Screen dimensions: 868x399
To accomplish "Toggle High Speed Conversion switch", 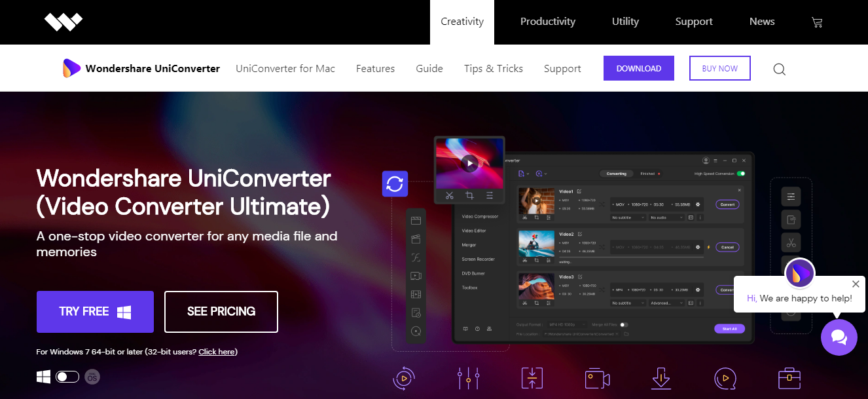I will tap(741, 174).
